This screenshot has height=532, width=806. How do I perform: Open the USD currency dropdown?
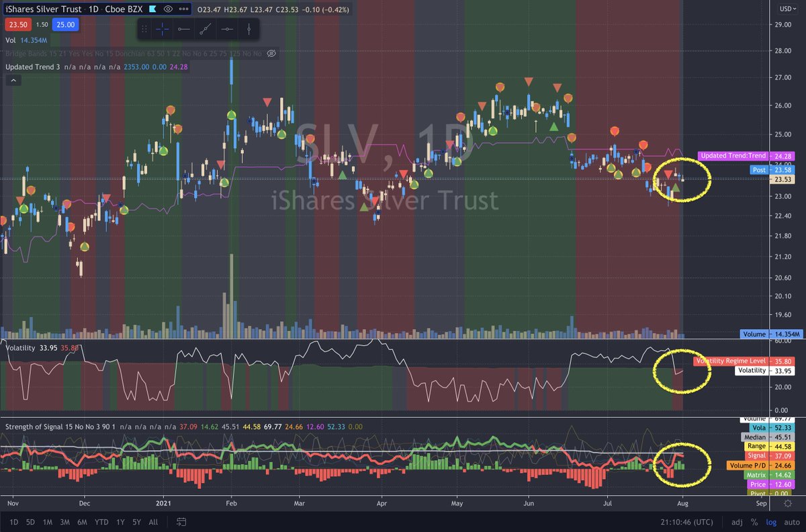pyautogui.click(x=787, y=9)
